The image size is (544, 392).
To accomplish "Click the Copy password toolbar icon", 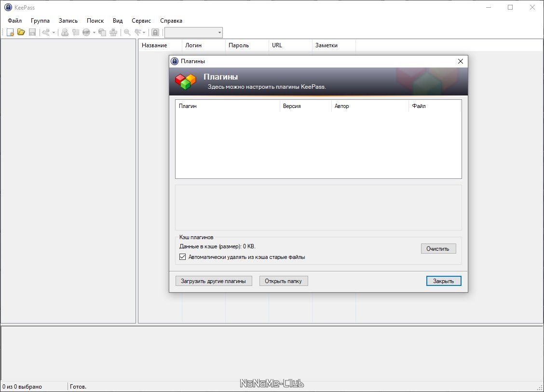I will coord(76,32).
